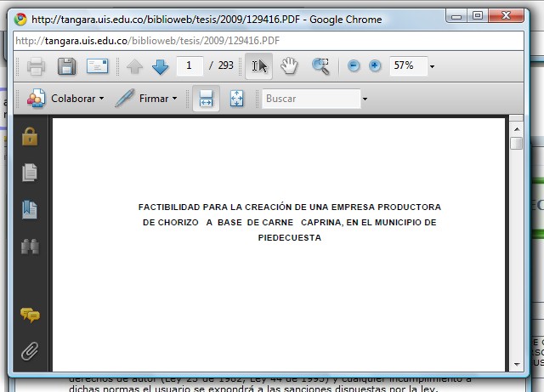The width and height of the screenshot is (544, 392).
Task: Click the print icon in the PDF toolbar
Action: 36,66
